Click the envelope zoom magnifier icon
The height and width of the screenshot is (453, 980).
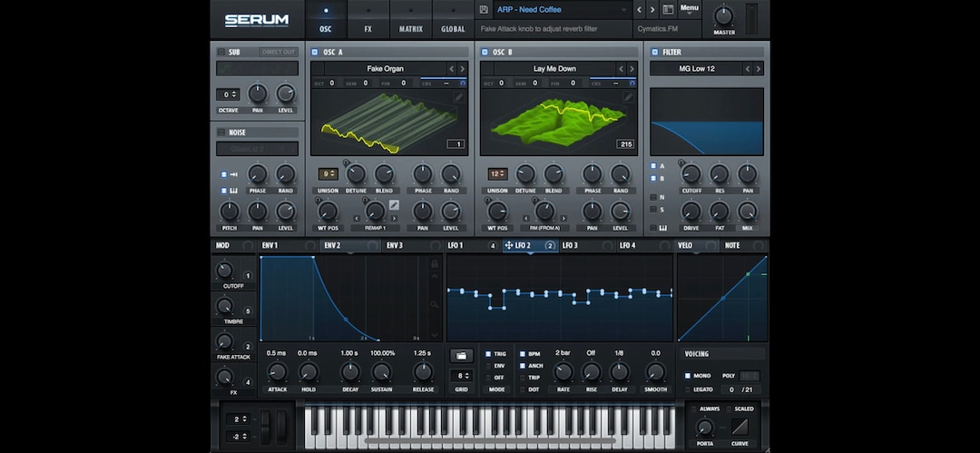pos(435,304)
